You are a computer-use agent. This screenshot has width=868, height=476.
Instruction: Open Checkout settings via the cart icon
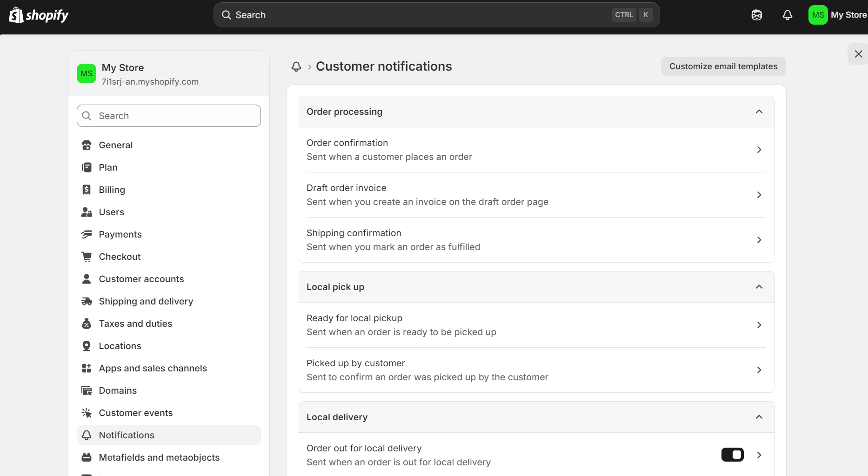pos(87,256)
